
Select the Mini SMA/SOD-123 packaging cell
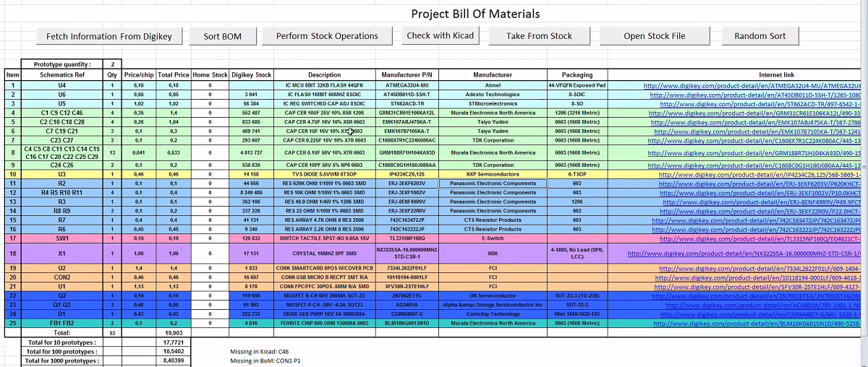577,314
